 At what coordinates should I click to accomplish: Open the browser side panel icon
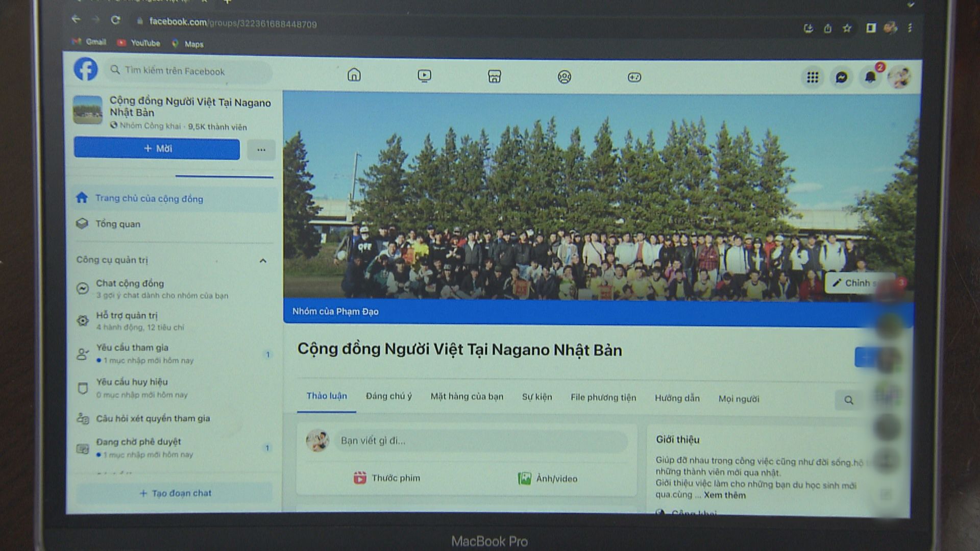pyautogui.click(x=871, y=28)
